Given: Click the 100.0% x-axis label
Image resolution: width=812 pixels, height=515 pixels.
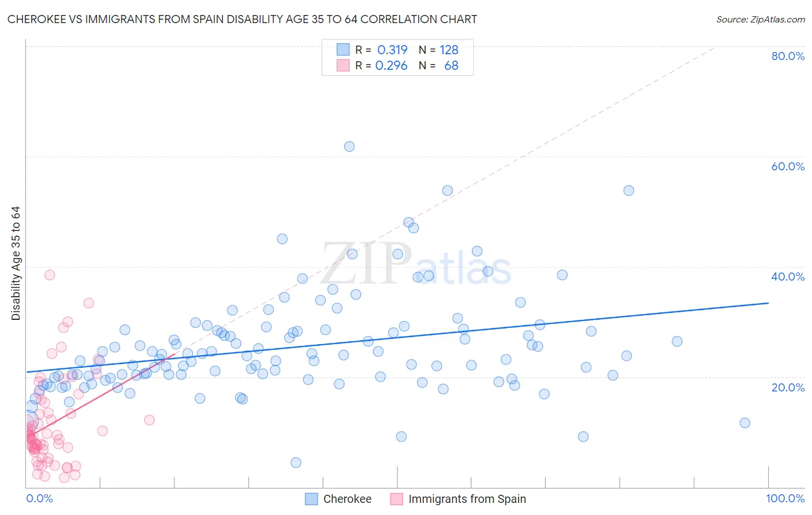Looking at the screenshot, I should tap(785, 498).
